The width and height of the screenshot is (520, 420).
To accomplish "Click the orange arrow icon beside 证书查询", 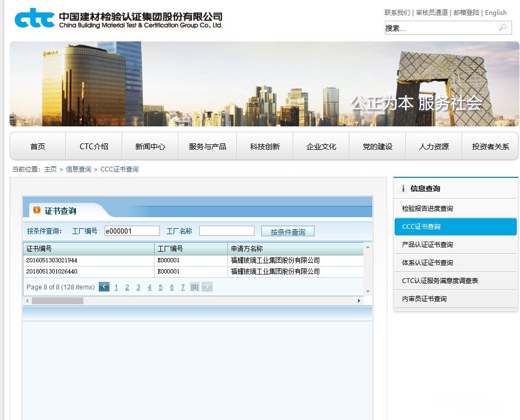I will (37, 210).
